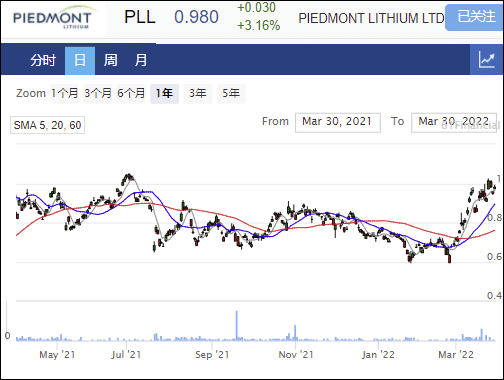Screen dimensions: 504x380
Task: Zoom chart to 3年
Action: click(x=198, y=93)
